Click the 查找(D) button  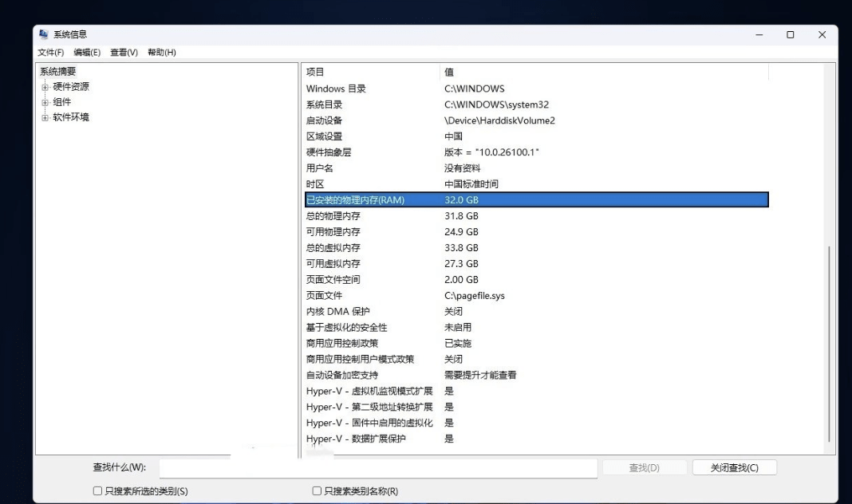tap(644, 468)
